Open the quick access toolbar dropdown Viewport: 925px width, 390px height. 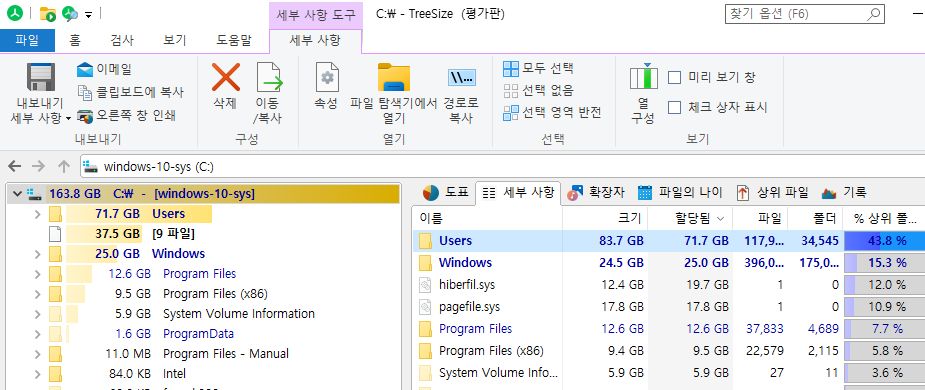[88, 14]
